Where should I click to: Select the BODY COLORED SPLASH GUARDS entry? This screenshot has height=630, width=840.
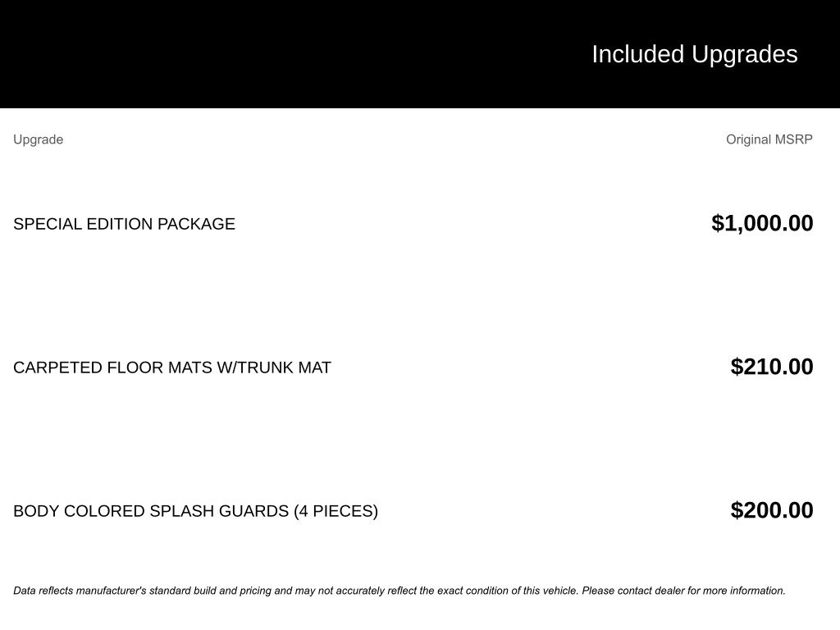pyautogui.click(x=195, y=511)
